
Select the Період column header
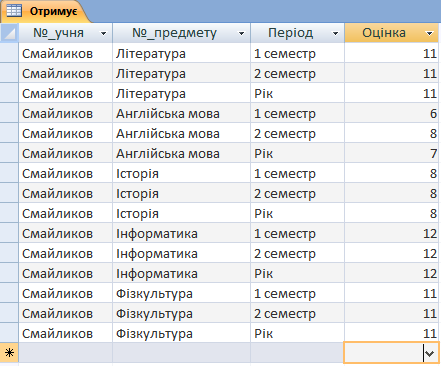pyautogui.click(x=297, y=33)
